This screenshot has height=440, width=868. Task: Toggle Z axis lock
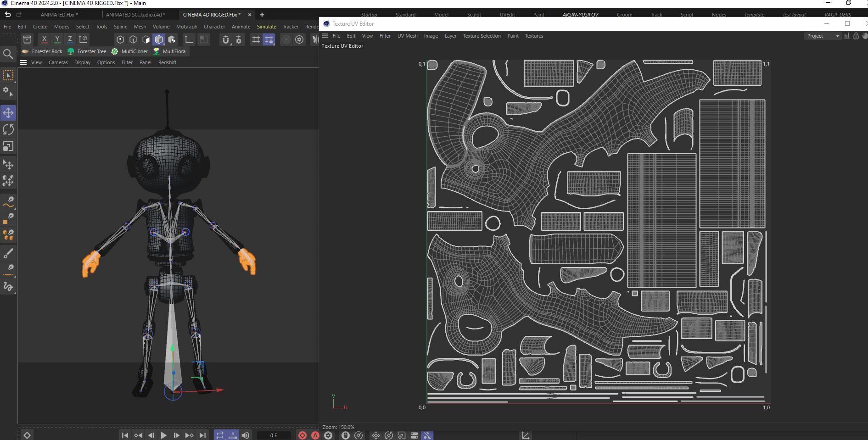tap(70, 39)
